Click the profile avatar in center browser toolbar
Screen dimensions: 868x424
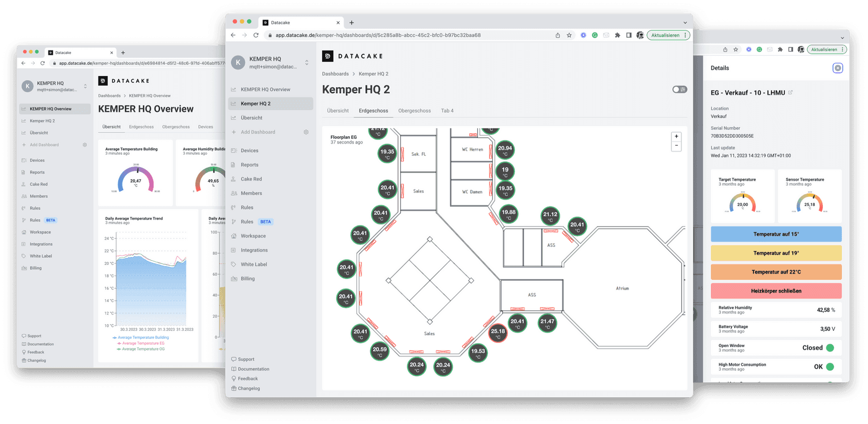(640, 35)
